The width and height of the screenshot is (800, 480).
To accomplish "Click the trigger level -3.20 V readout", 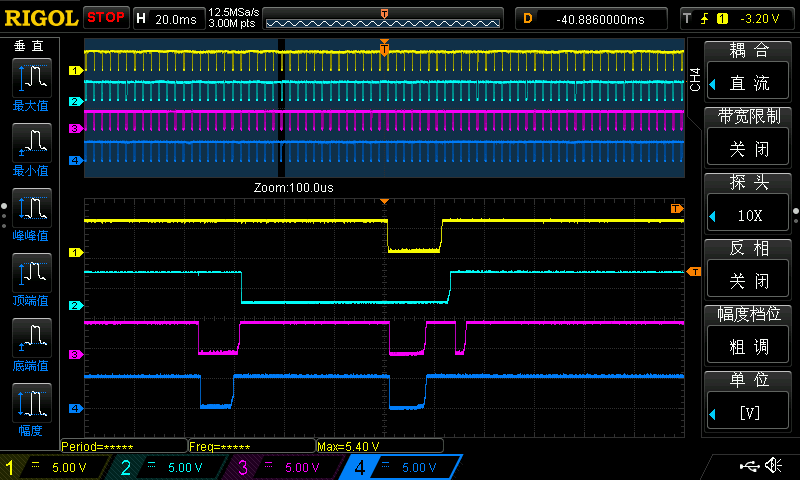I will (x=760, y=19).
